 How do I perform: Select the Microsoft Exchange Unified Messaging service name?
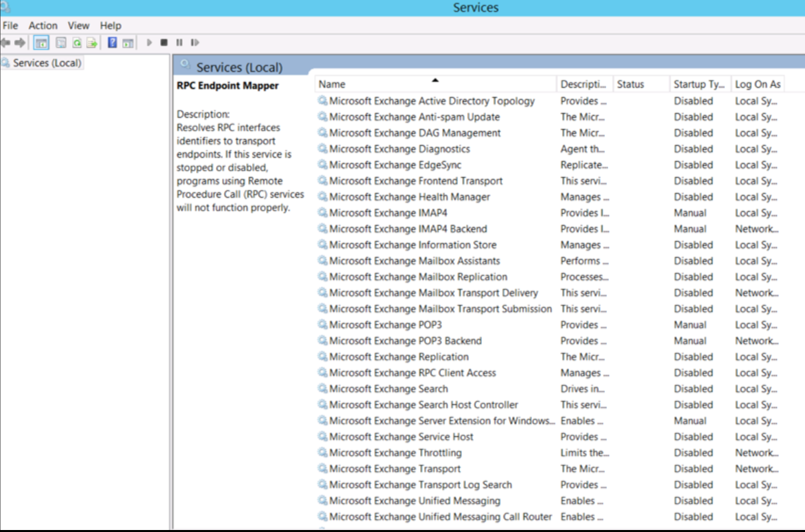tap(415, 501)
